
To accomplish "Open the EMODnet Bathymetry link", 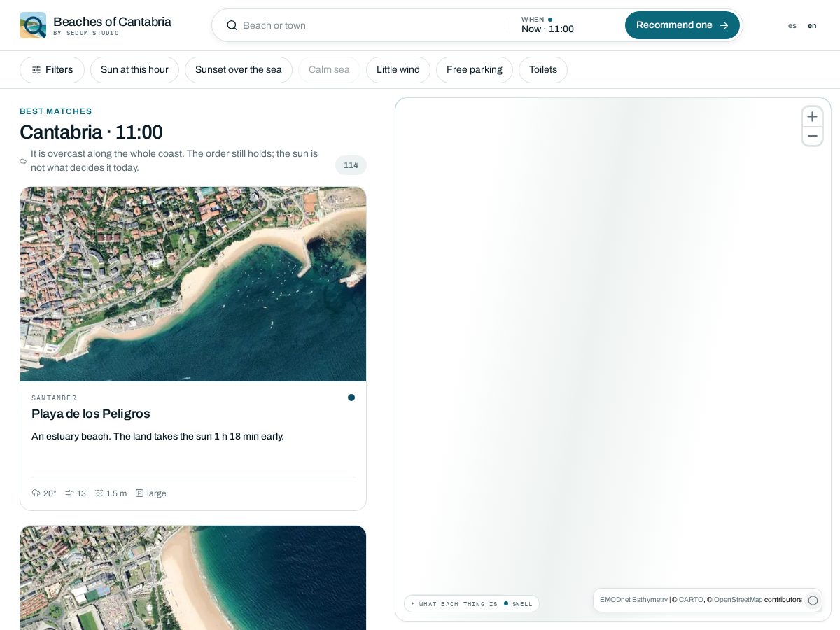I will coord(633,600).
